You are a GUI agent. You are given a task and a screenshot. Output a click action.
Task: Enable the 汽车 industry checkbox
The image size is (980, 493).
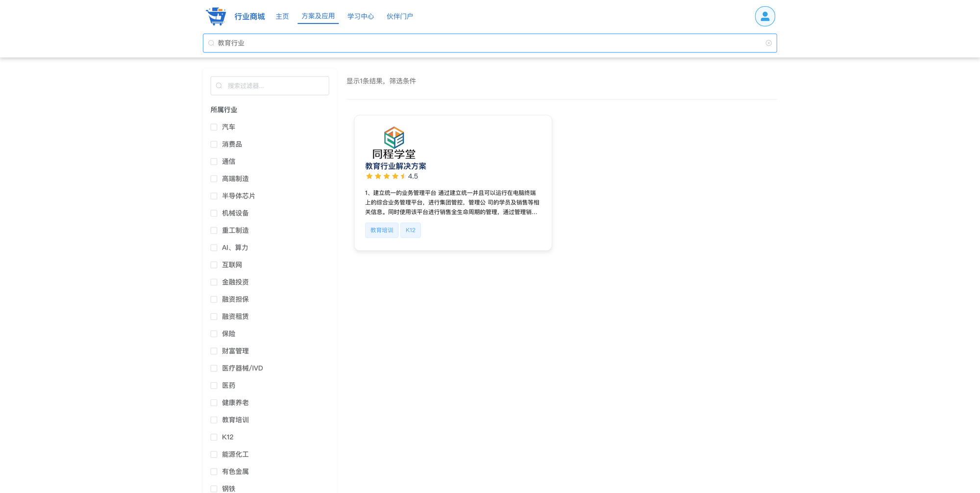214,127
